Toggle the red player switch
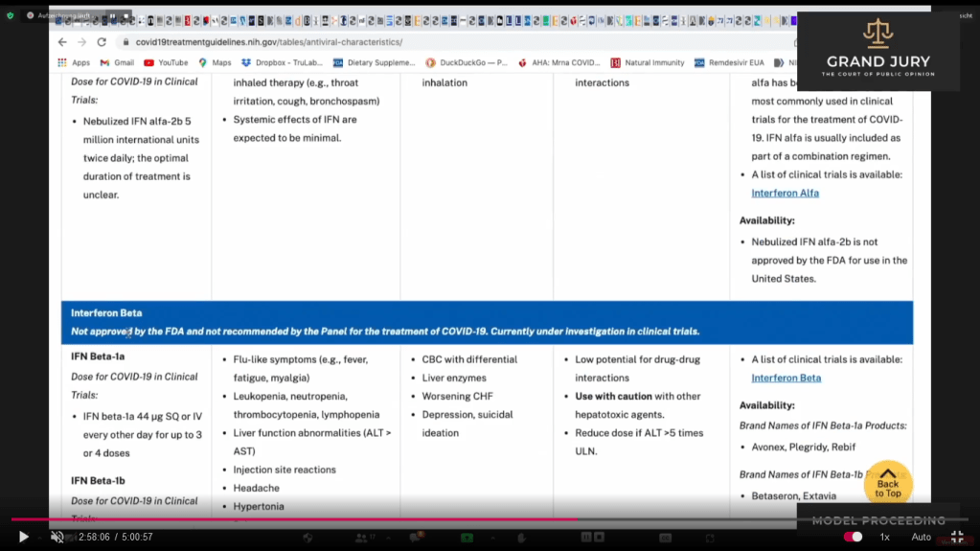 pos(853,538)
